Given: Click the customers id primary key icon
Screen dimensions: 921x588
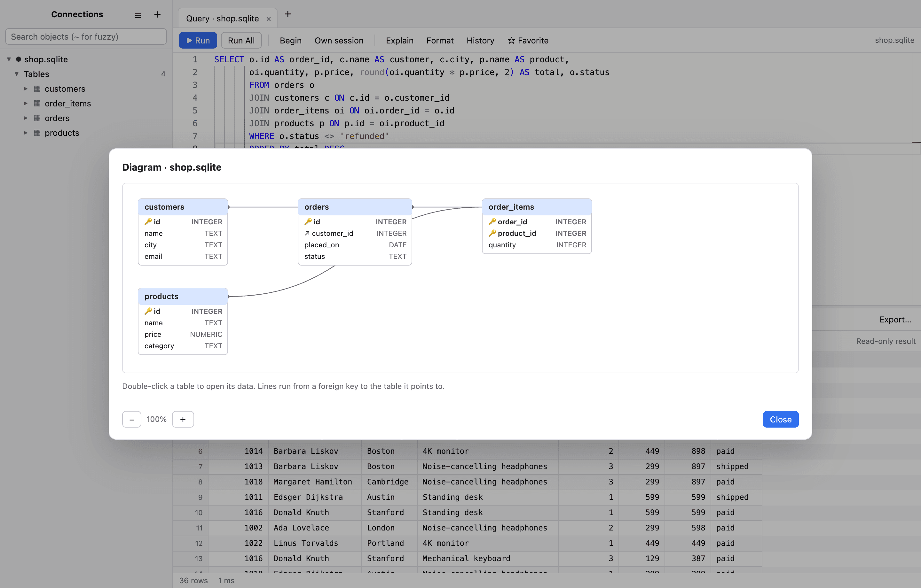Looking at the screenshot, I should [x=148, y=222].
